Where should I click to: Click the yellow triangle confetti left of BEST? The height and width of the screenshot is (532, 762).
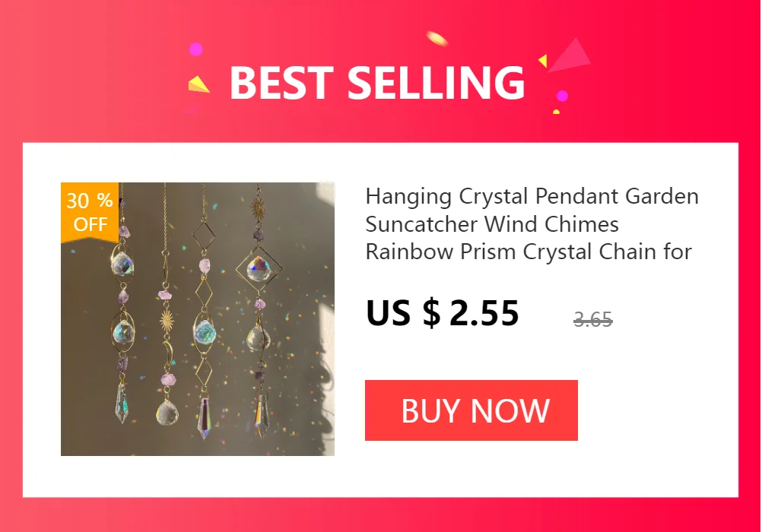coord(198,84)
